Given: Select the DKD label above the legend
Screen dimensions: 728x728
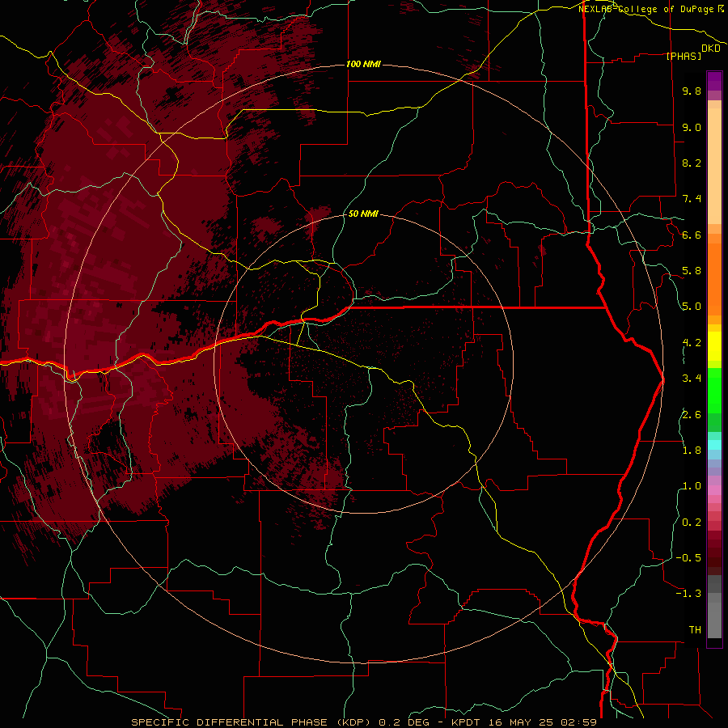Looking at the screenshot, I should [x=711, y=49].
